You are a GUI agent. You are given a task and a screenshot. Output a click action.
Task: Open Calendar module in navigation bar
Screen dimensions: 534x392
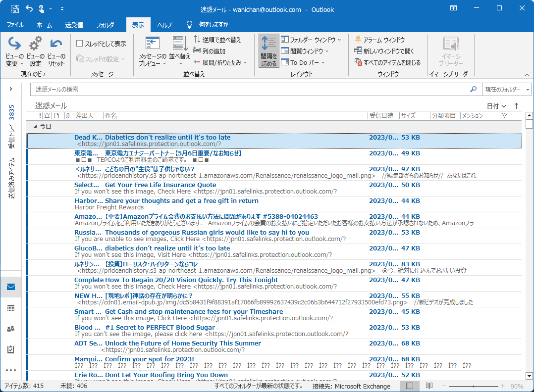point(11,308)
